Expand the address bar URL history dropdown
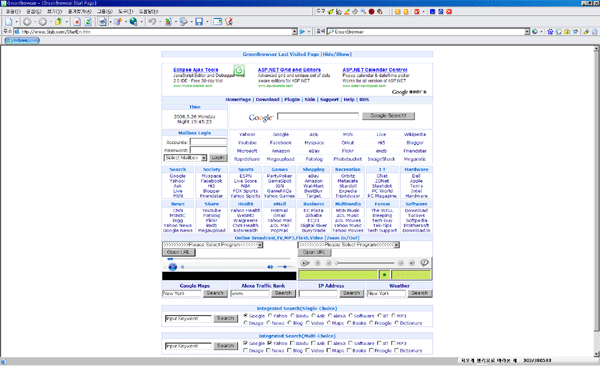Viewport: 600px width, 366px height. 295,32
